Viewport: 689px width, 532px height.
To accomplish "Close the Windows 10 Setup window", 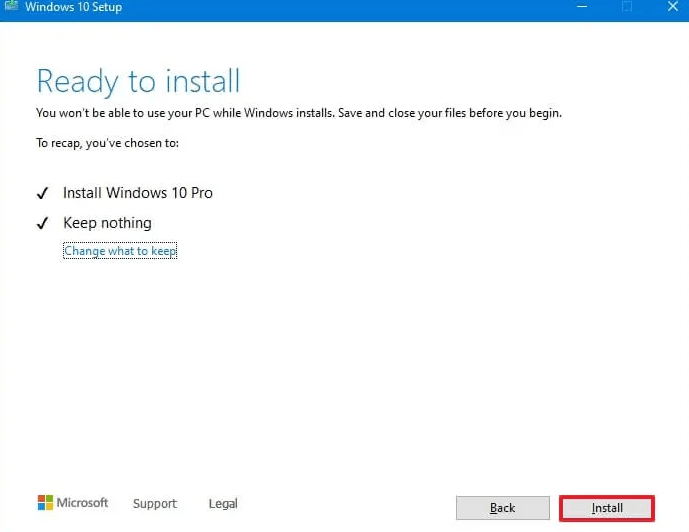I will coord(673,7).
